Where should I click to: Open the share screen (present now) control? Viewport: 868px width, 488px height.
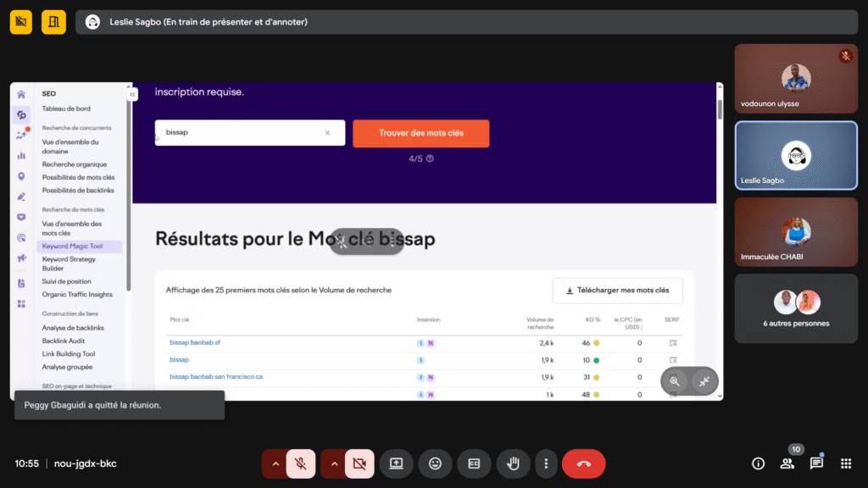tap(396, 463)
